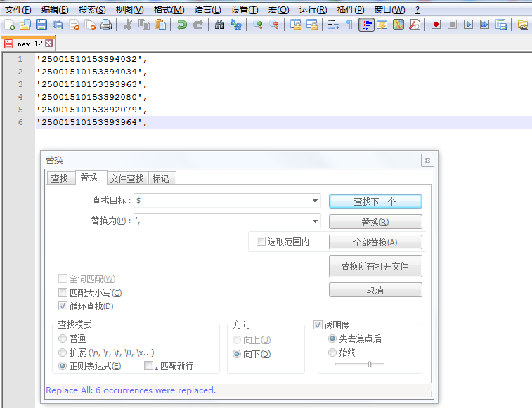Switch to the 查找 tab
Screen dimensions: 532x408
[x=60, y=178]
